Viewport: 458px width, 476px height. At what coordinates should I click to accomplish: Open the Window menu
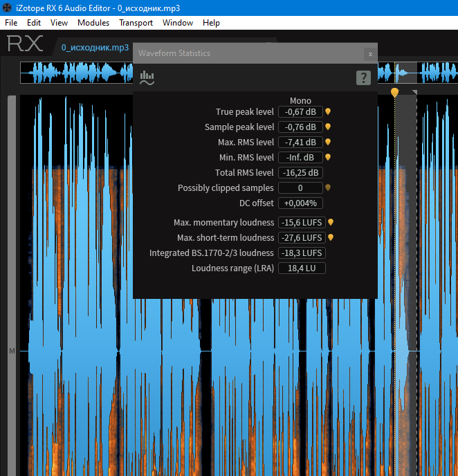(x=178, y=23)
